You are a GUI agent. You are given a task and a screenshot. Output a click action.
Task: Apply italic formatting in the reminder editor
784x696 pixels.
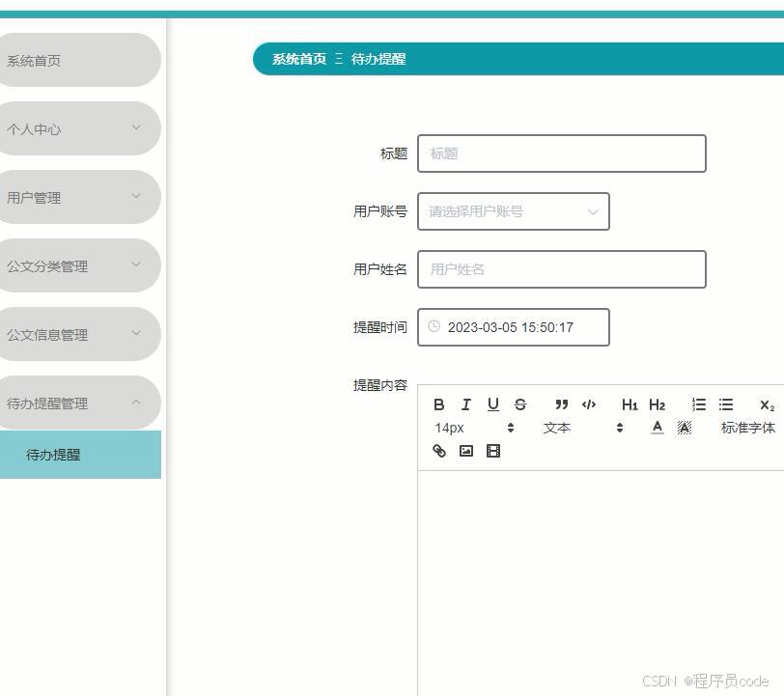pyautogui.click(x=466, y=404)
